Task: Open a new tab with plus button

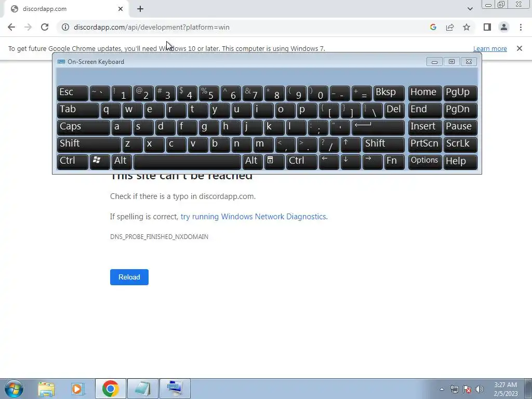Action: tap(140, 9)
